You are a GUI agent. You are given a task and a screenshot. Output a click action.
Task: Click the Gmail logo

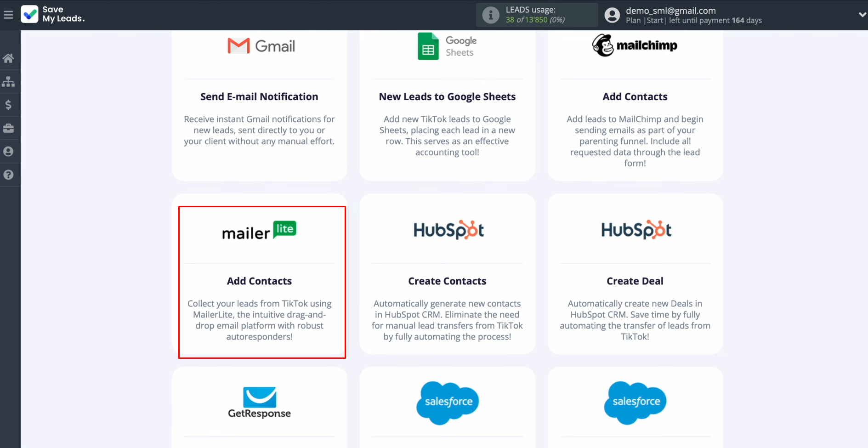pos(261,46)
